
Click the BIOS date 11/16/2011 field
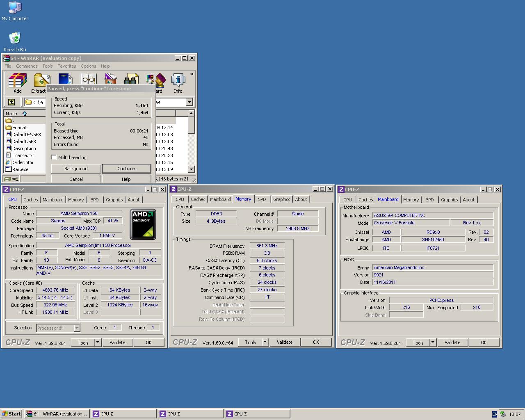coord(433,282)
